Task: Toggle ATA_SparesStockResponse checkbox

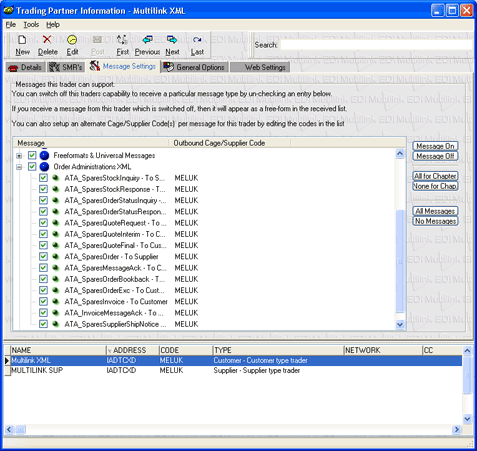Action: click(43, 189)
